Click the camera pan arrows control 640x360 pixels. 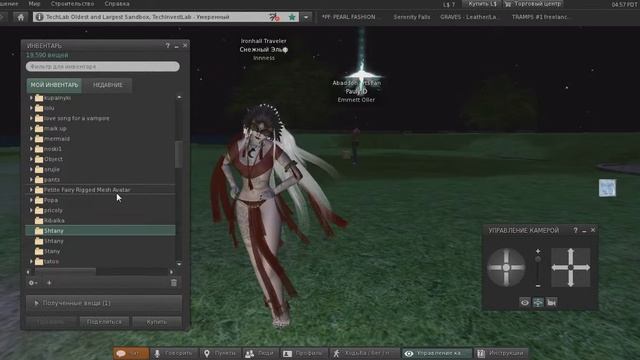pyautogui.click(x=571, y=267)
